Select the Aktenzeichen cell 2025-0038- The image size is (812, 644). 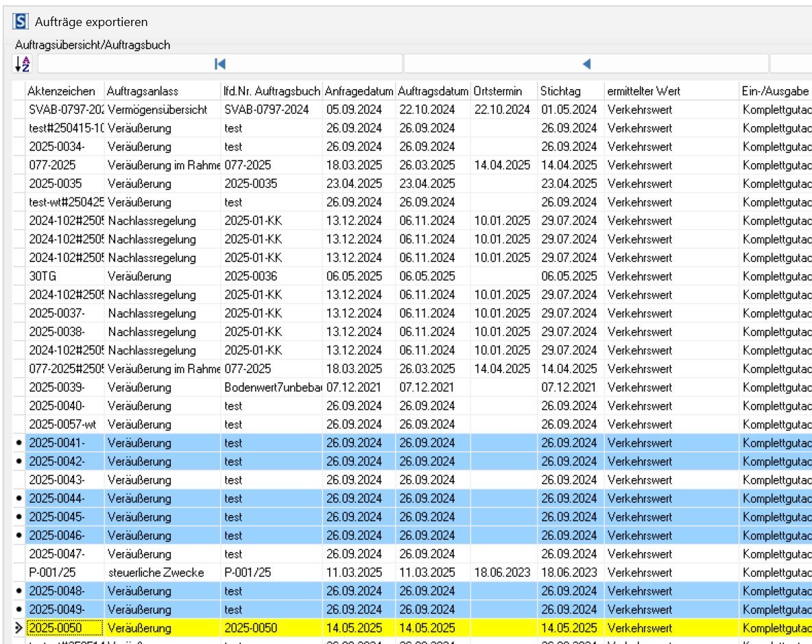65,332
